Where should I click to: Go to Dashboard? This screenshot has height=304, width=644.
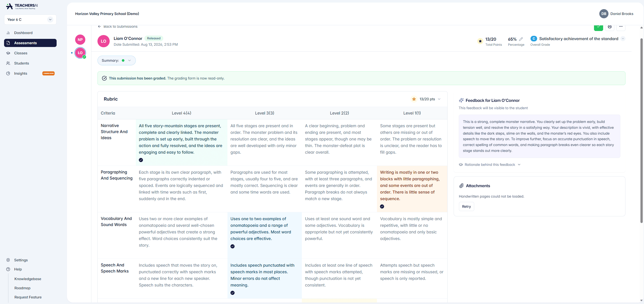[30, 33]
